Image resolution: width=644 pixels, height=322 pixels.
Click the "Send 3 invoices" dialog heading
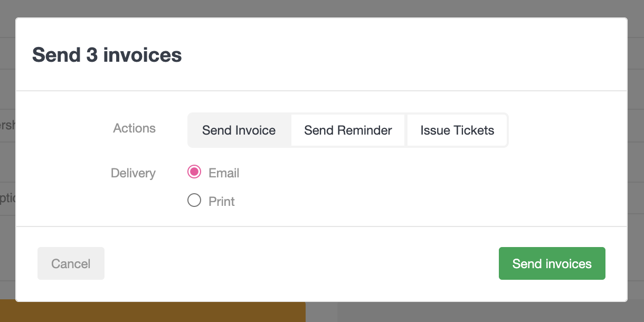107,55
